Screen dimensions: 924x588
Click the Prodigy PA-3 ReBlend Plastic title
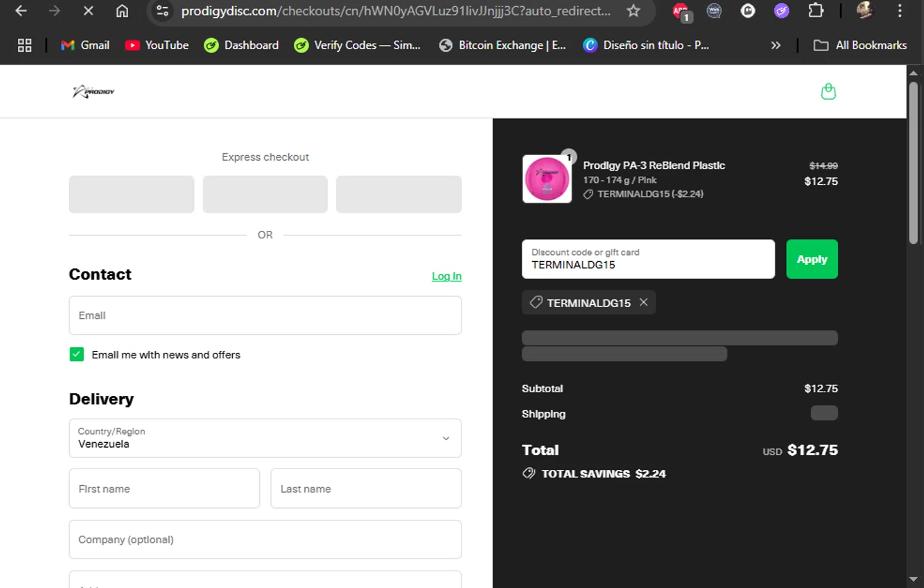coord(654,165)
